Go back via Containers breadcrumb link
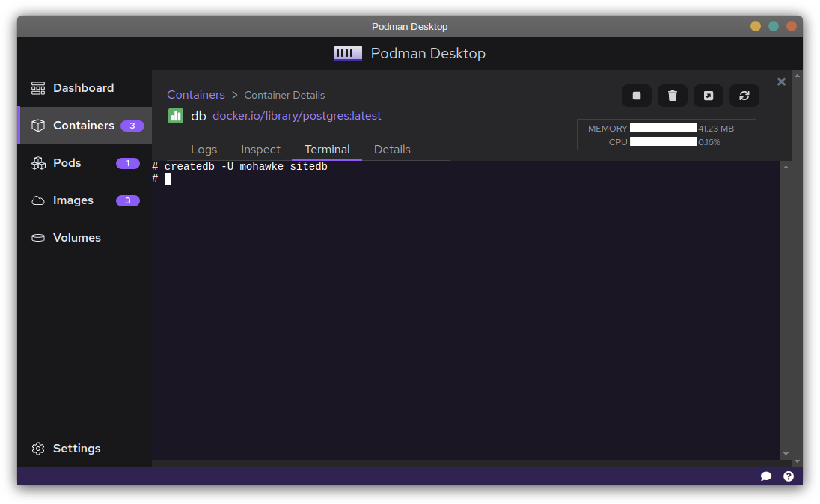820x504 pixels. point(196,95)
